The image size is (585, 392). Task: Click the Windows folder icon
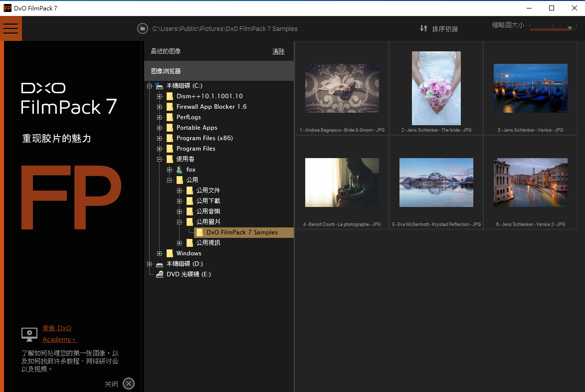pos(170,253)
